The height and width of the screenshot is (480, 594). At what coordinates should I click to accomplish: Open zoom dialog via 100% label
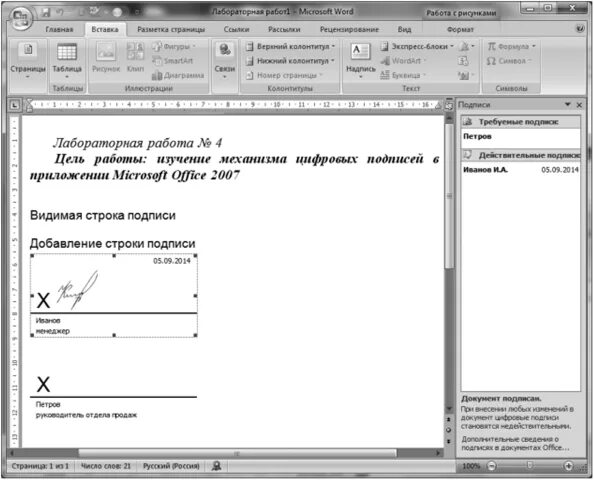pos(471,466)
